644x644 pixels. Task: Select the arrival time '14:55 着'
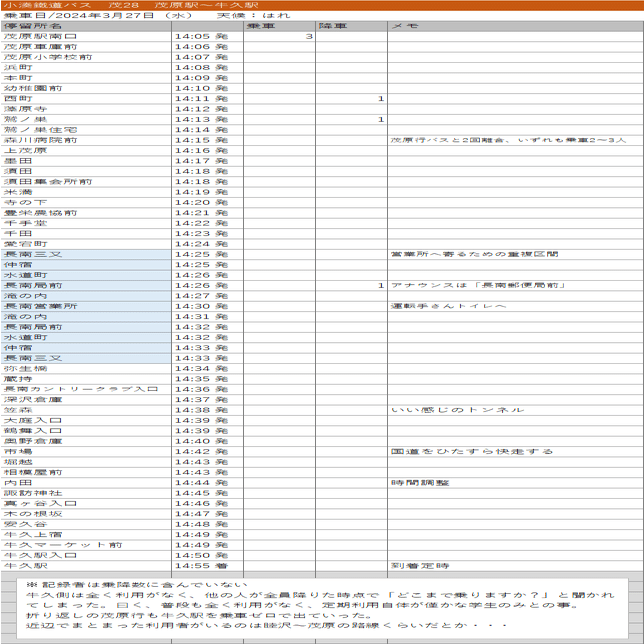tap(201, 566)
